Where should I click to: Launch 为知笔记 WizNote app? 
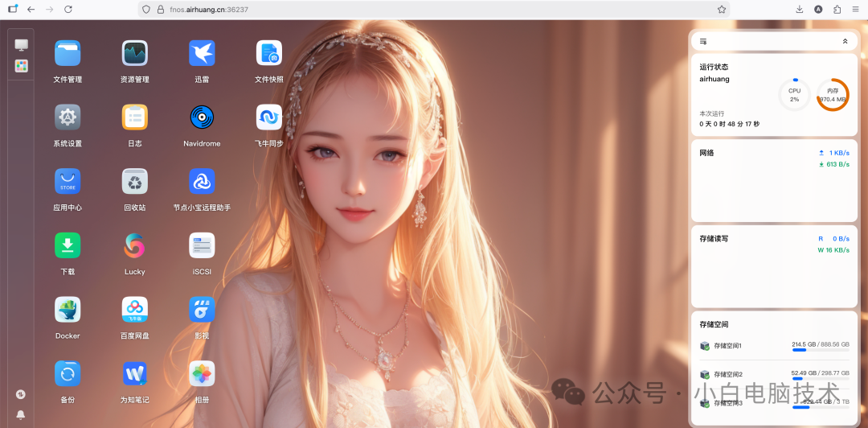134,373
